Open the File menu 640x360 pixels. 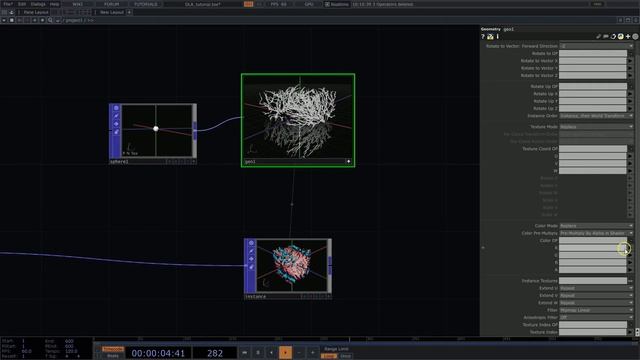pos(8,4)
